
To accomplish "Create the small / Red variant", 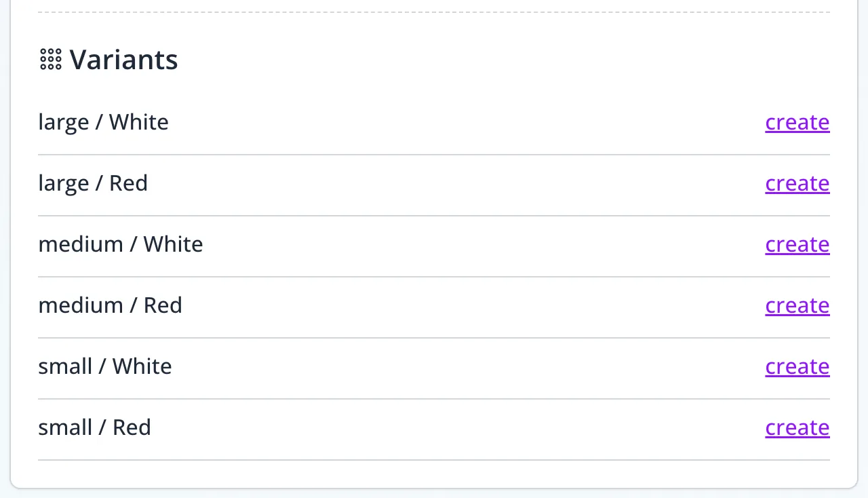I will tap(797, 427).
